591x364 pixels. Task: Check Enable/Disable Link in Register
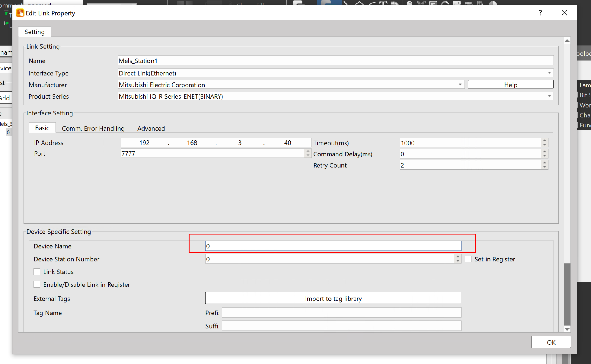coord(37,284)
